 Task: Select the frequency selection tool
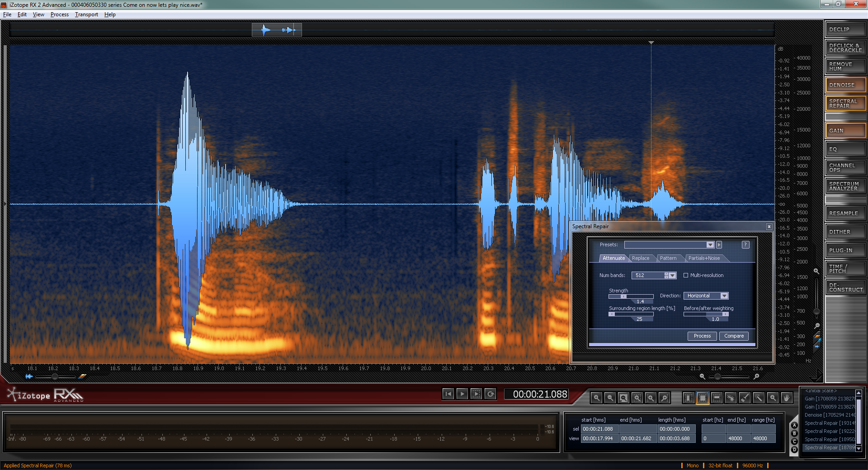[717, 398]
